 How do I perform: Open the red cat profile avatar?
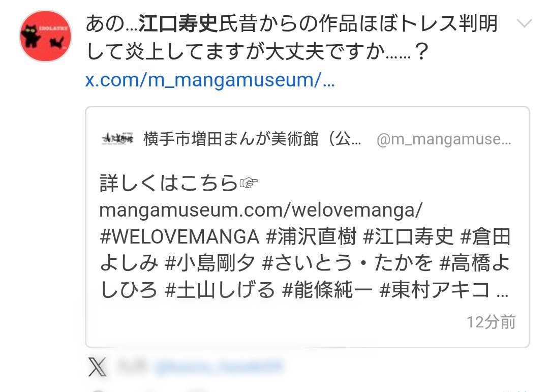click(46, 36)
